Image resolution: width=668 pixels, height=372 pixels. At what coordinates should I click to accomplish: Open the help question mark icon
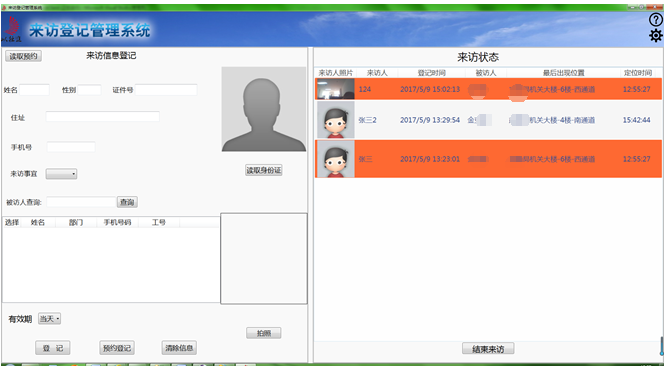(x=655, y=20)
